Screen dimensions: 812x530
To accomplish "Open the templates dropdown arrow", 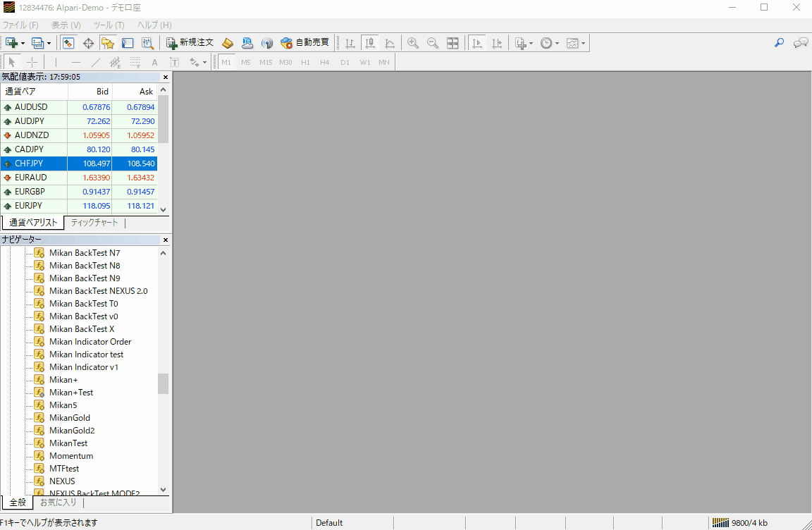I will click(x=583, y=44).
